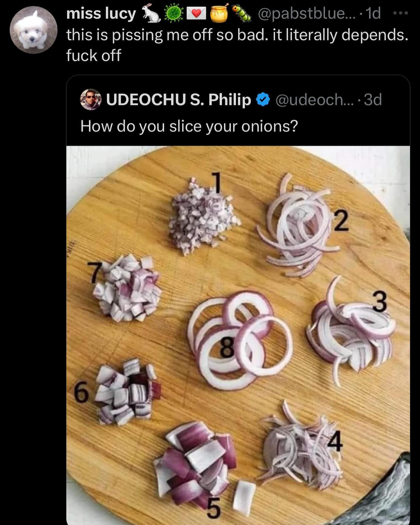
Task: Click the finely diced onion pile labeled 1
Action: click(x=204, y=216)
